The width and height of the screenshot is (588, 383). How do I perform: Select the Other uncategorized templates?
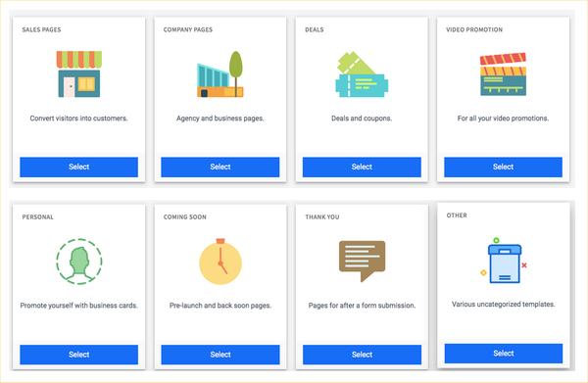click(x=504, y=354)
